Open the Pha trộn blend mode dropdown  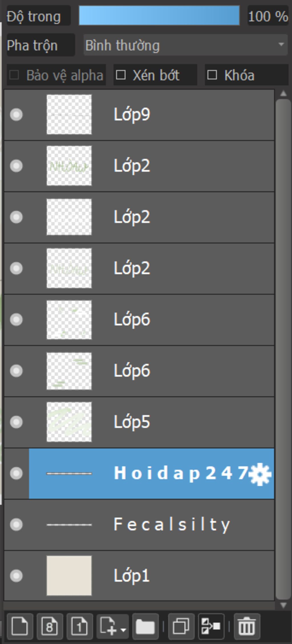[x=185, y=45]
